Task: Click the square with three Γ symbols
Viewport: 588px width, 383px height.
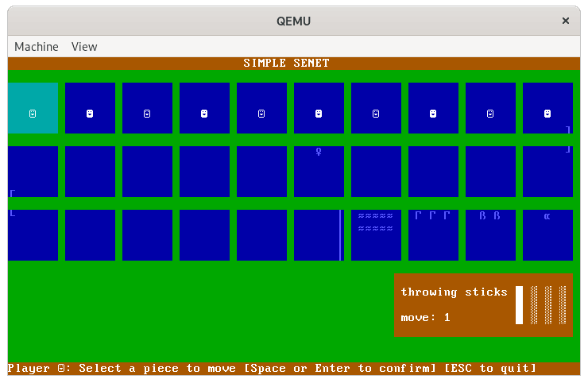Action: point(433,234)
